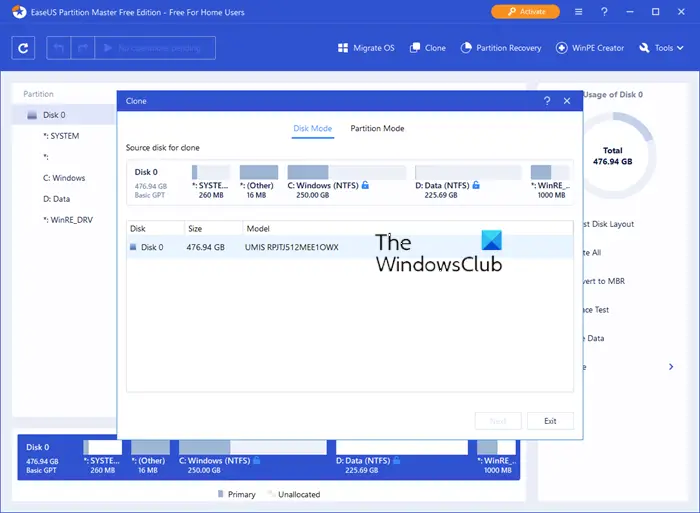Select Disk 0 in the left partition tree
Viewport: 700px width, 513px height.
point(63,115)
